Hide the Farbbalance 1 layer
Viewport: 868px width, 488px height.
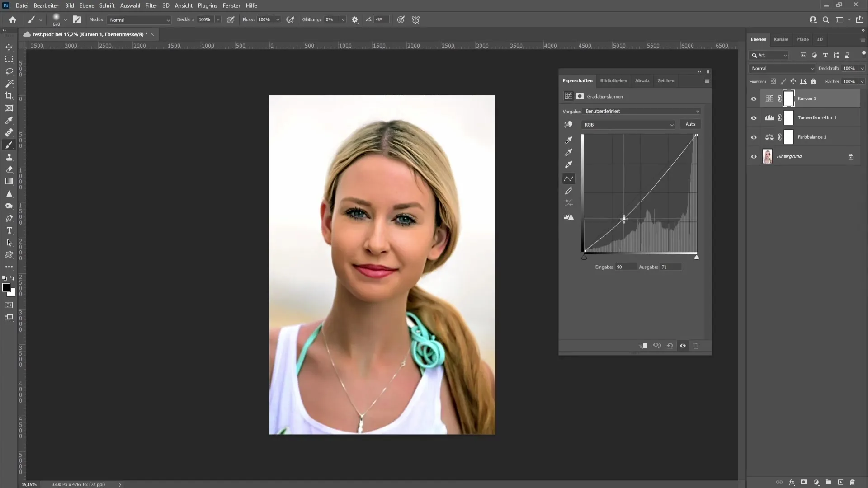pos(754,136)
